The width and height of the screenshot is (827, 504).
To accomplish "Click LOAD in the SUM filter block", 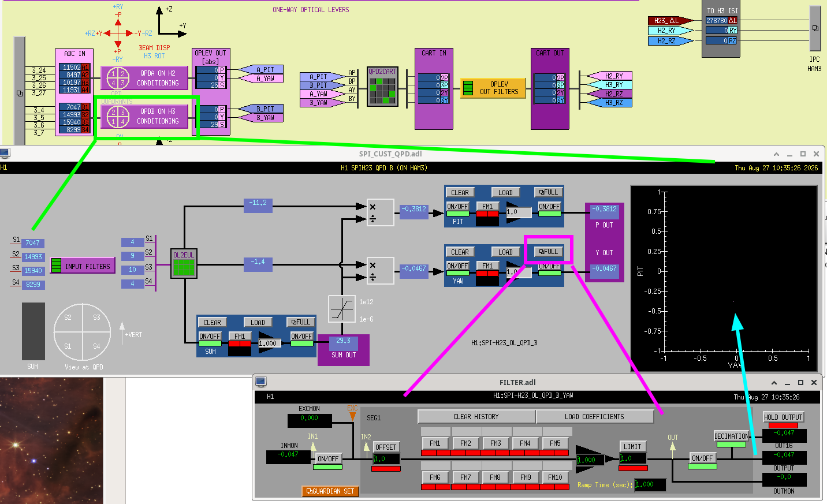I will (x=258, y=322).
